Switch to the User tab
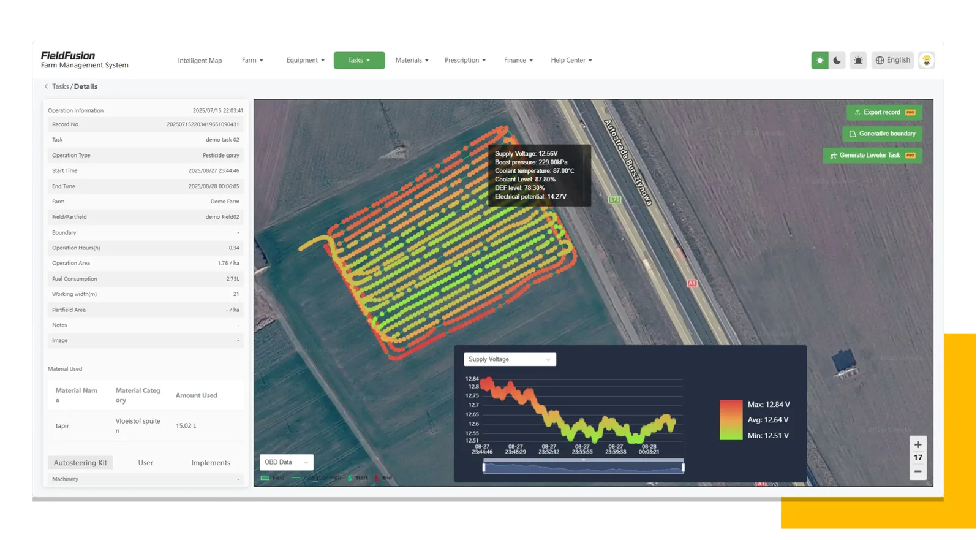Screen dimensions: 980x540 point(145,463)
